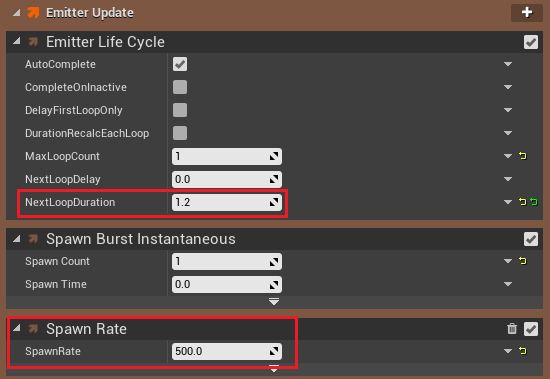The width and height of the screenshot is (550, 379).
Task: Collapse the Spawn Rate module
Action: click(x=16, y=329)
